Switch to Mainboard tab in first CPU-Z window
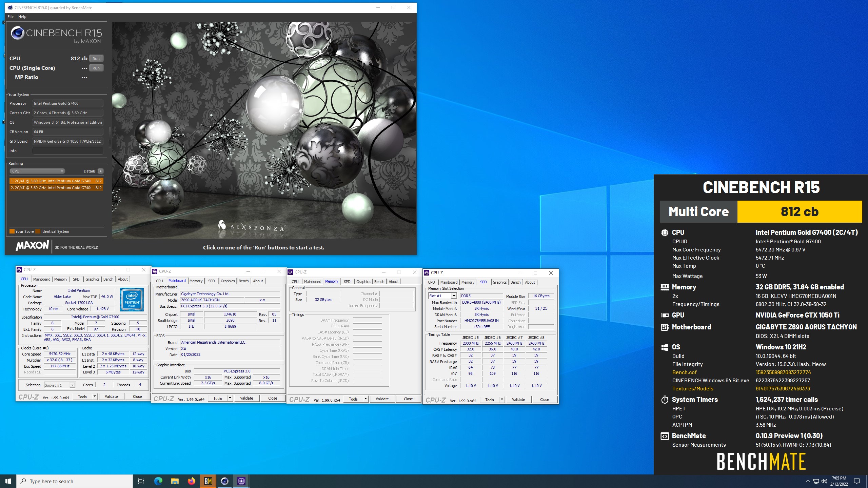This screenshot has height=488, width=868. (x=42, y=279)
